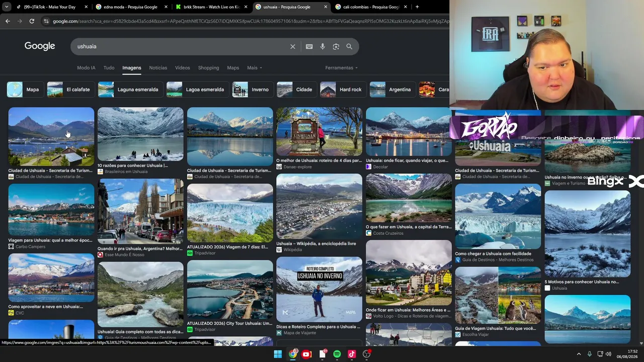Expand the Mais dropdown

click(x=254, y=68)
